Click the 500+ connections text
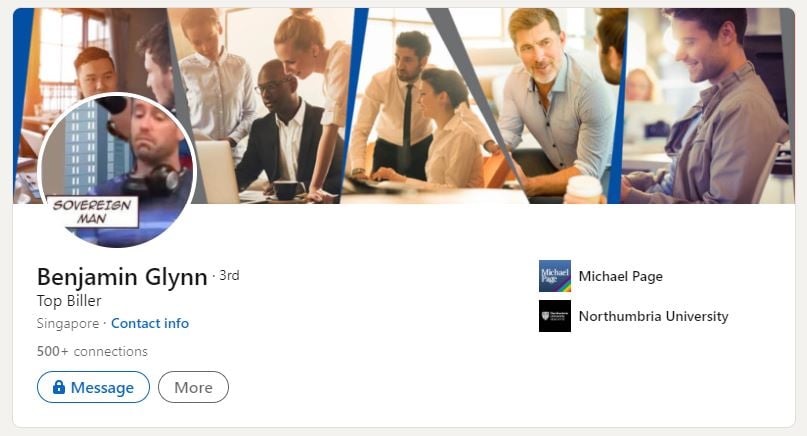Image resolution: width=807 pixels, height=436 pixels. [x=92, y=351]
